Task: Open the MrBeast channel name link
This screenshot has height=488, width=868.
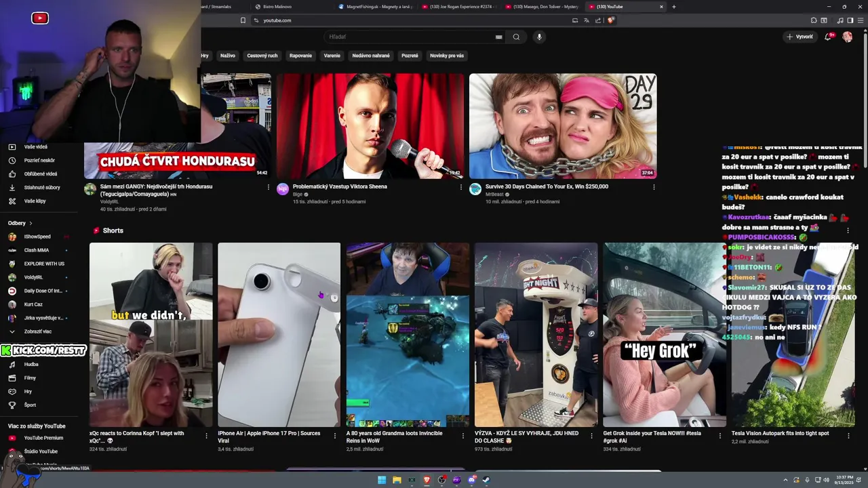Action: pyautogui.click(x=494, y=195)
